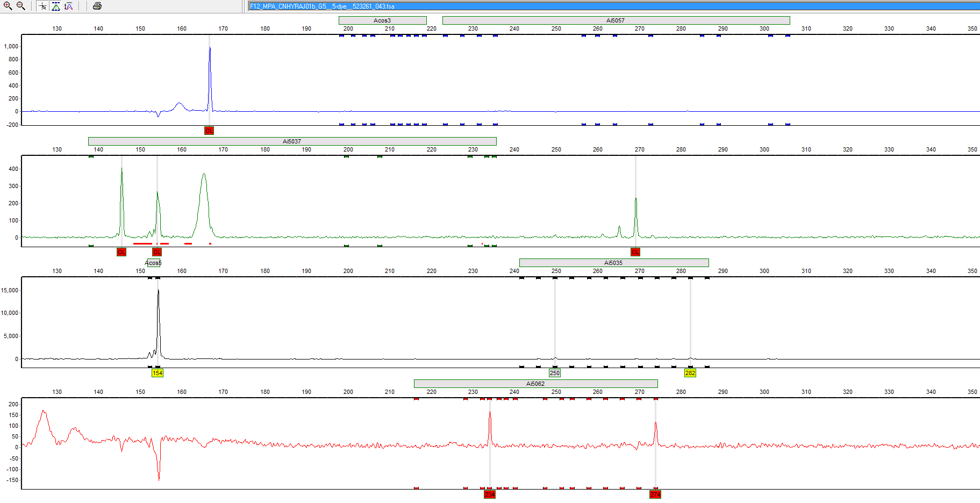
Task: Click the red 234 allele label
Action: click(489, 494)
